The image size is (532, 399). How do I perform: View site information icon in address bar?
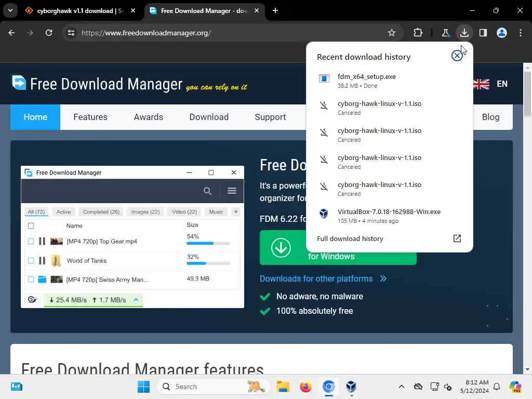pos(71,33)
